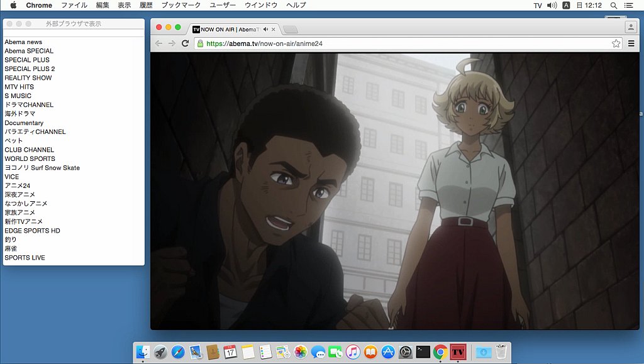Open Notification Center in menu bar
644x364 pixels.
click(629, 5)
